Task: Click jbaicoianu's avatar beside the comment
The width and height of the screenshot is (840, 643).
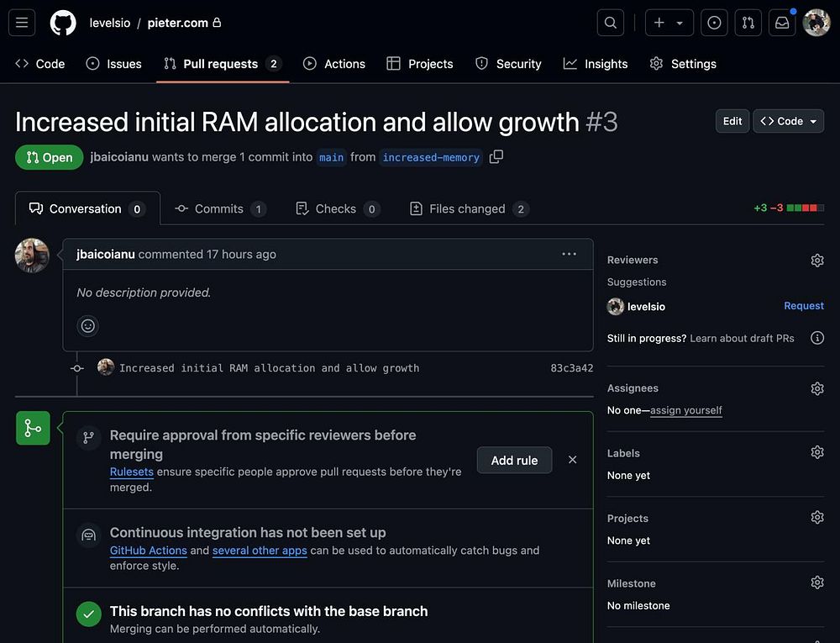Action: pos(32,256)
